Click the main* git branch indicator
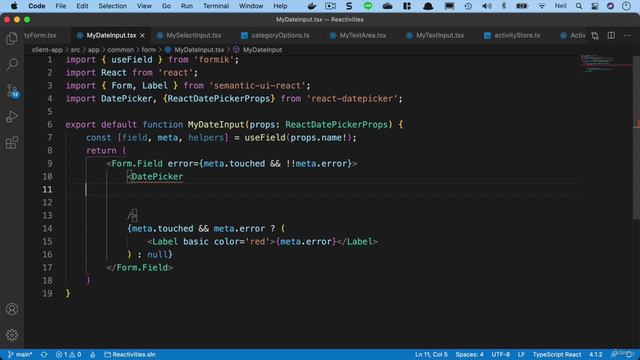This screenshot has height=360, width=640. tap(20, 355)
